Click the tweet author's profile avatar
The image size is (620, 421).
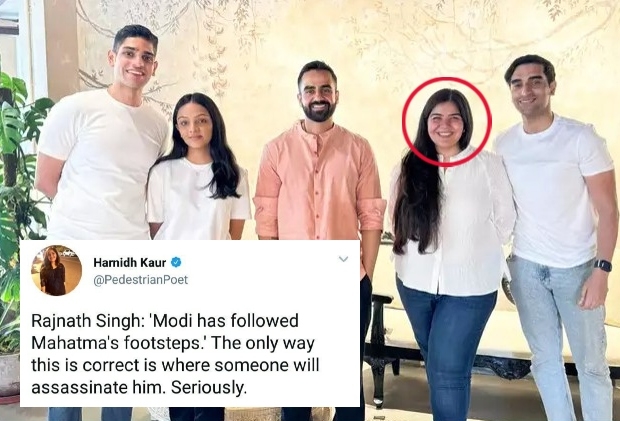click(56, 271)
